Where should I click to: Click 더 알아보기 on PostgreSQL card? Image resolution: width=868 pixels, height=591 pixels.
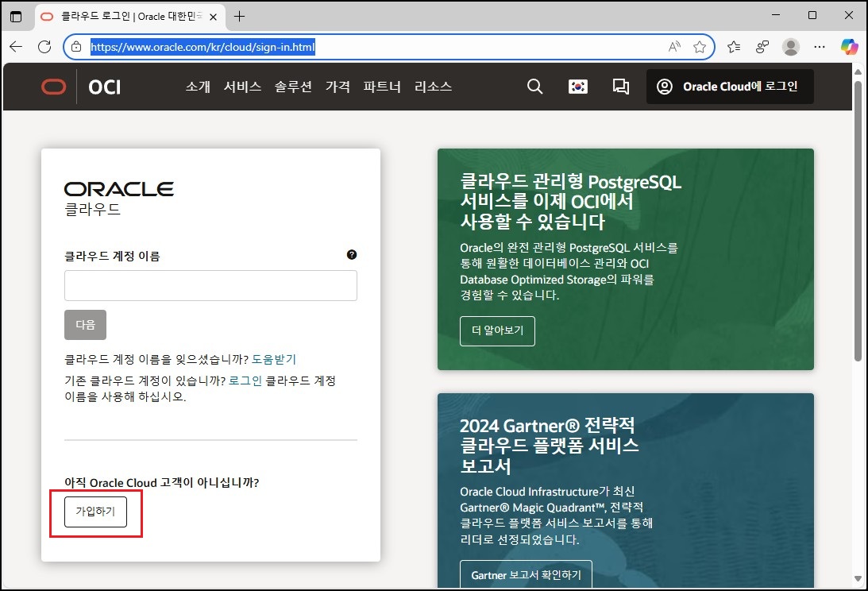[497, 330]
